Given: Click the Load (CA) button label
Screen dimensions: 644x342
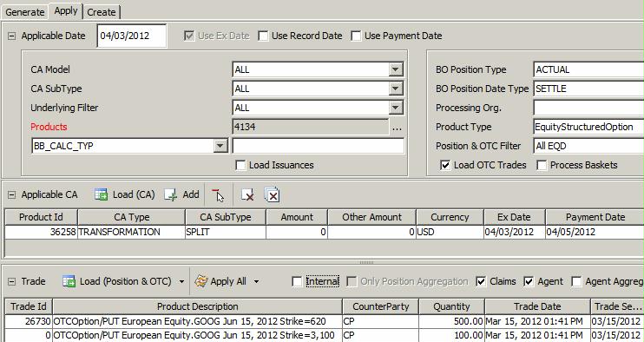Looking at the screenshot, I should [134, 194].
